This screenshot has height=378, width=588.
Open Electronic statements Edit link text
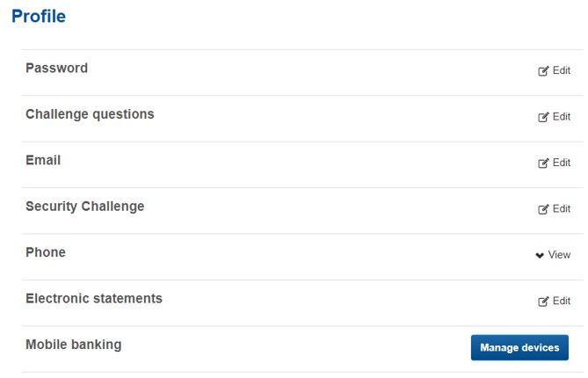[x=562, y=302]
